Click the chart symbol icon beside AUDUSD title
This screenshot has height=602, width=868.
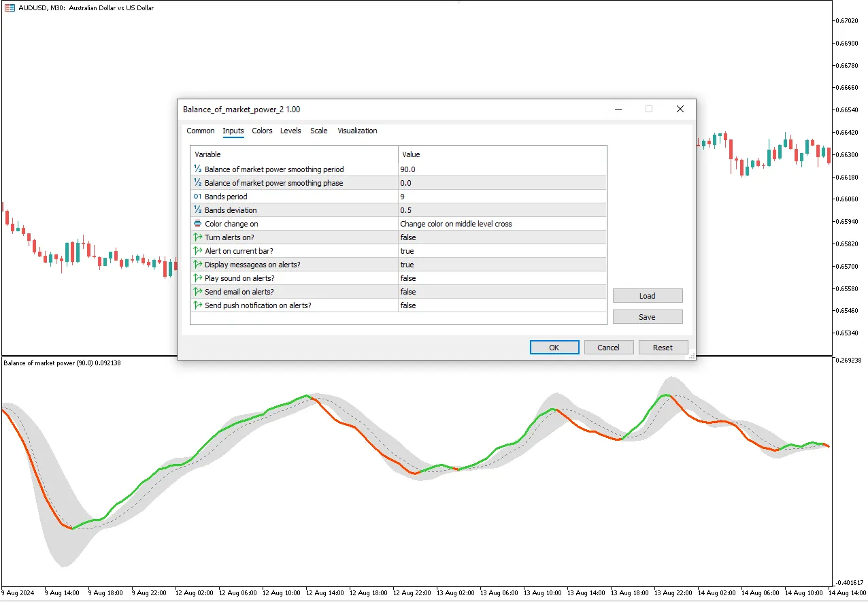tap(10, 7)
